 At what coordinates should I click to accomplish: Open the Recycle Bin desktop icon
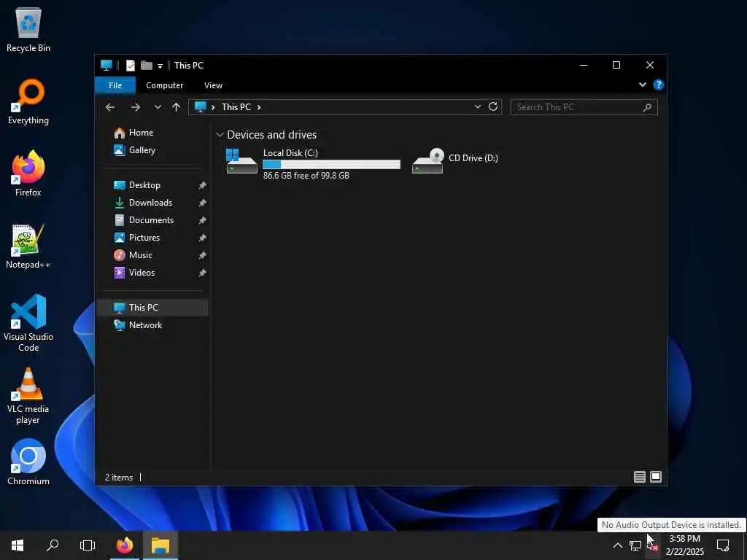28,29
